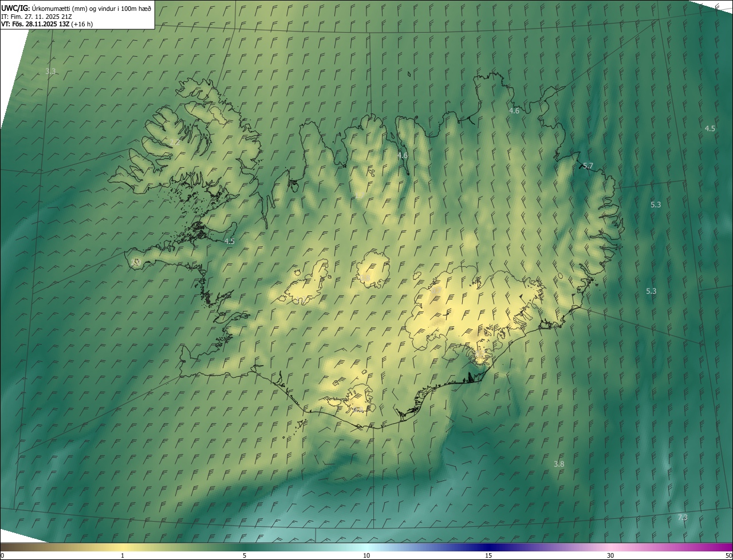Image resolution: width=733 pixels, height=560 pixels.
Task: Click the 5.7 value on the east coast
Action: 588,165
